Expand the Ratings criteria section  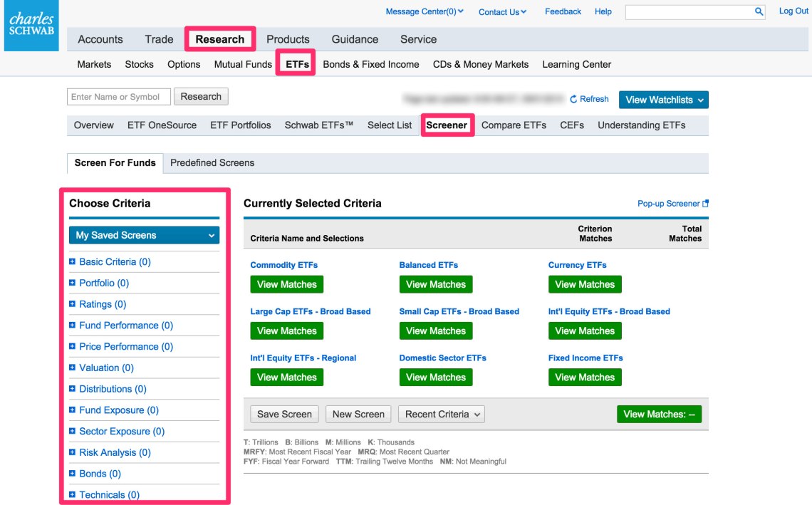click(x=98, y=304)
